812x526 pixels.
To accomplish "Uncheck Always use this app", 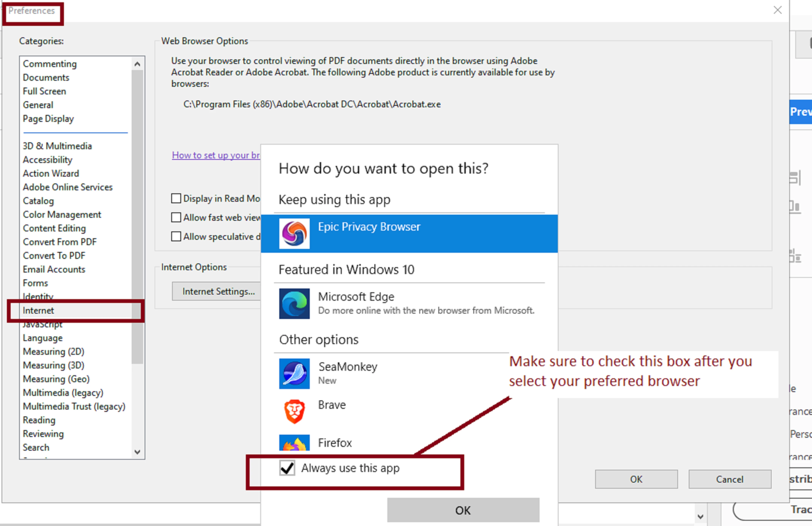I will coord(287,468).
